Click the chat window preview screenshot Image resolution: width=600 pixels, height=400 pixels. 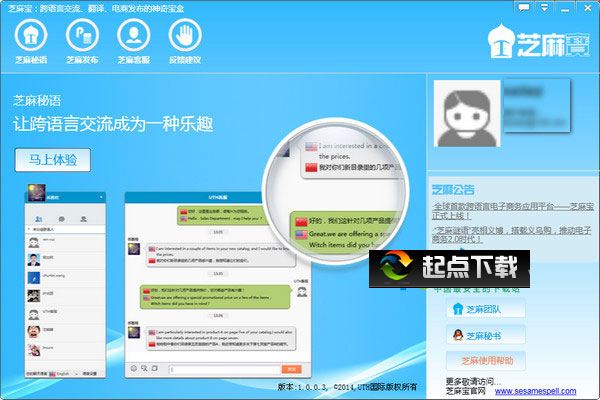tap(218, 285)
